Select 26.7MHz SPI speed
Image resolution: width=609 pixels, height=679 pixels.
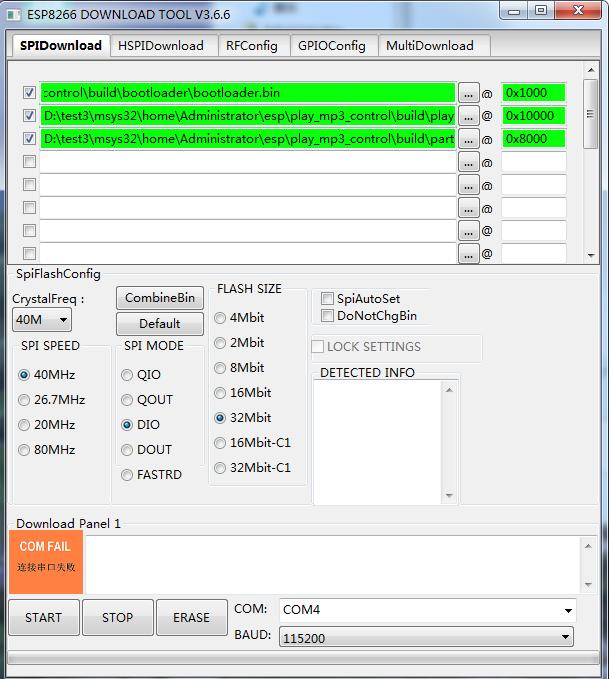click(52, 400)
